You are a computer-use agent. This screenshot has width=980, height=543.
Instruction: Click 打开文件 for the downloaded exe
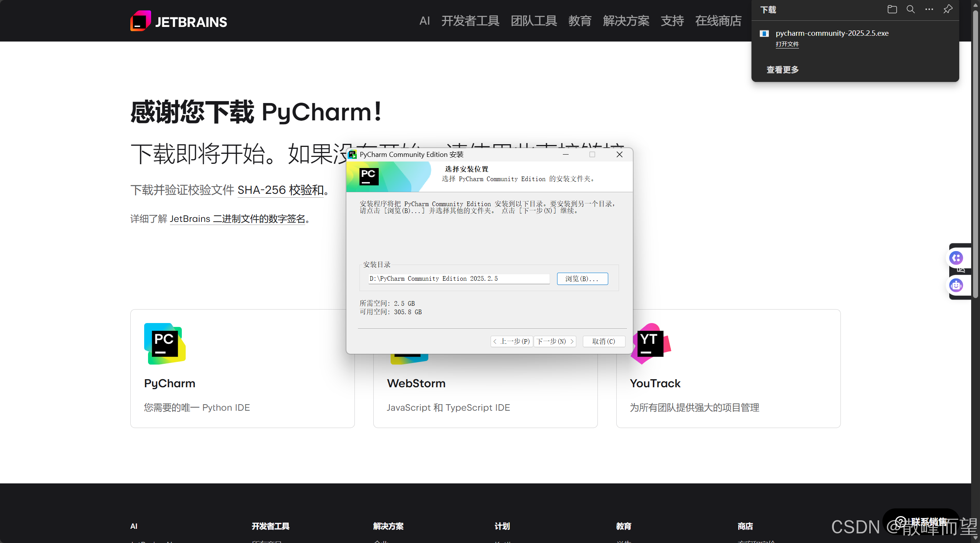coord(787,44)
